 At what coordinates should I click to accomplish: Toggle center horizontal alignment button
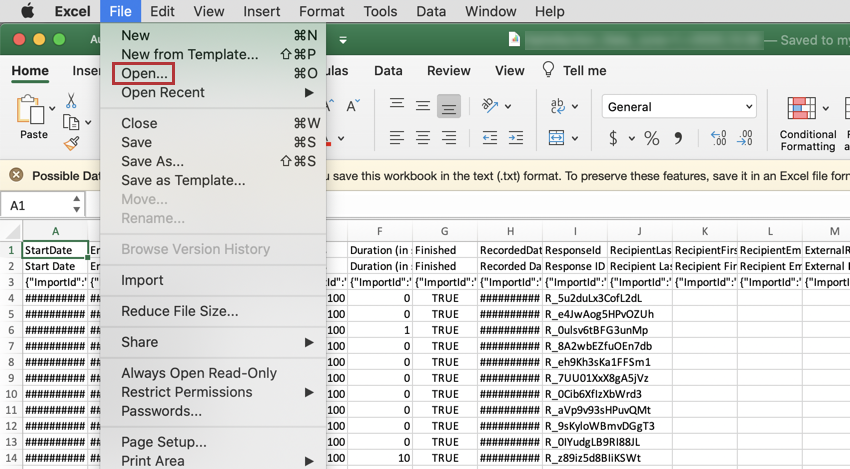pyautogui.click(x=423, y=138)
